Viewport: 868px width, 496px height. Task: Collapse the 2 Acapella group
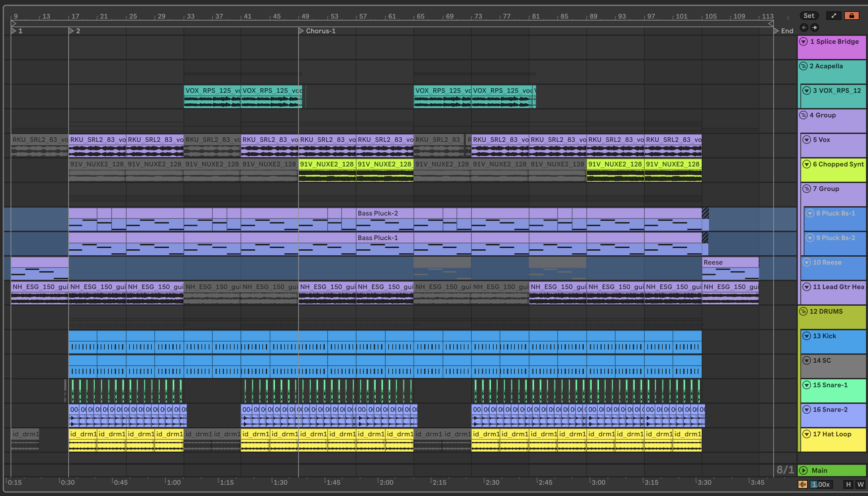pyautogui.click(x=803, y=66)
